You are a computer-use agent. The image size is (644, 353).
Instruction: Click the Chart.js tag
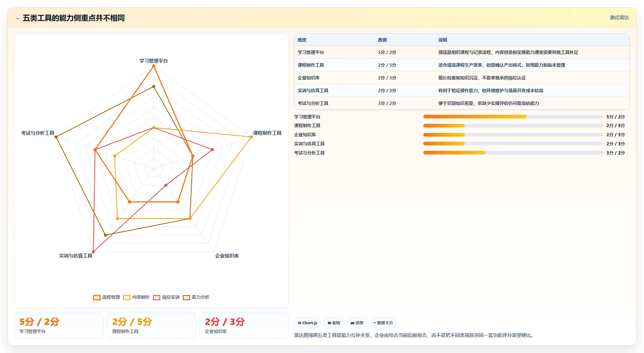[307, 323]
